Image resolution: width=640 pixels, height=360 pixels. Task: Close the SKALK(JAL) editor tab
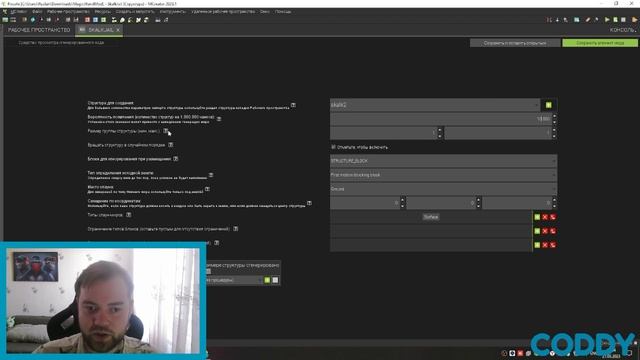118,30
